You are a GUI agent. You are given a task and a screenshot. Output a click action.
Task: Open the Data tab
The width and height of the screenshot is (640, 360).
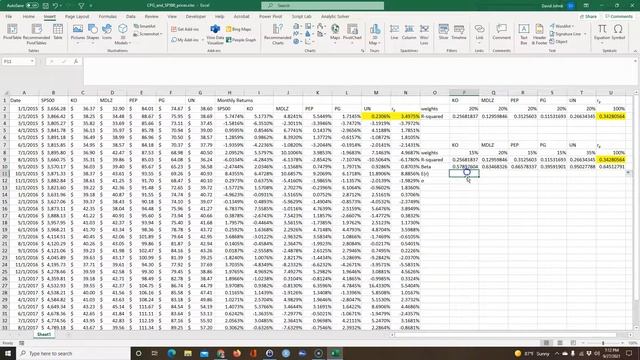tap(131, 16)
